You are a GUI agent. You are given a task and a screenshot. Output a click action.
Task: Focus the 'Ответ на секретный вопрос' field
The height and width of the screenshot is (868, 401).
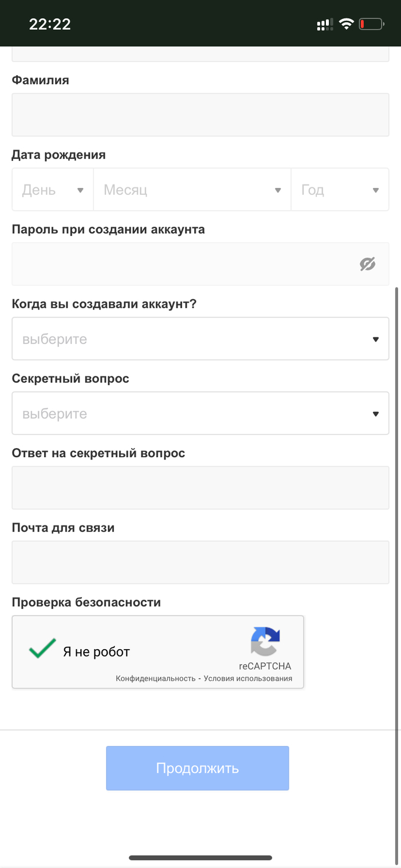(x=200, y=488)
